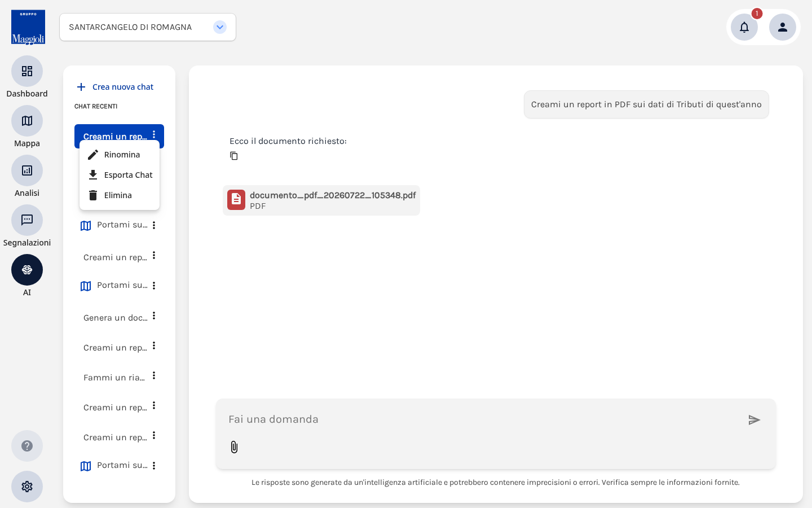Screen dimensions: 812x508
Task: Open the Dashboard section icon
Action: pos(27,71)
